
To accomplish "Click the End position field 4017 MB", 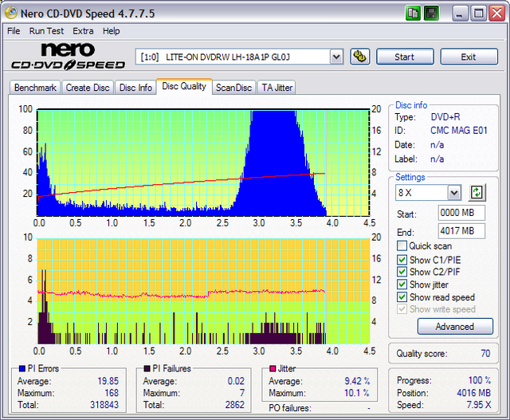I will [x=461, y=231].
